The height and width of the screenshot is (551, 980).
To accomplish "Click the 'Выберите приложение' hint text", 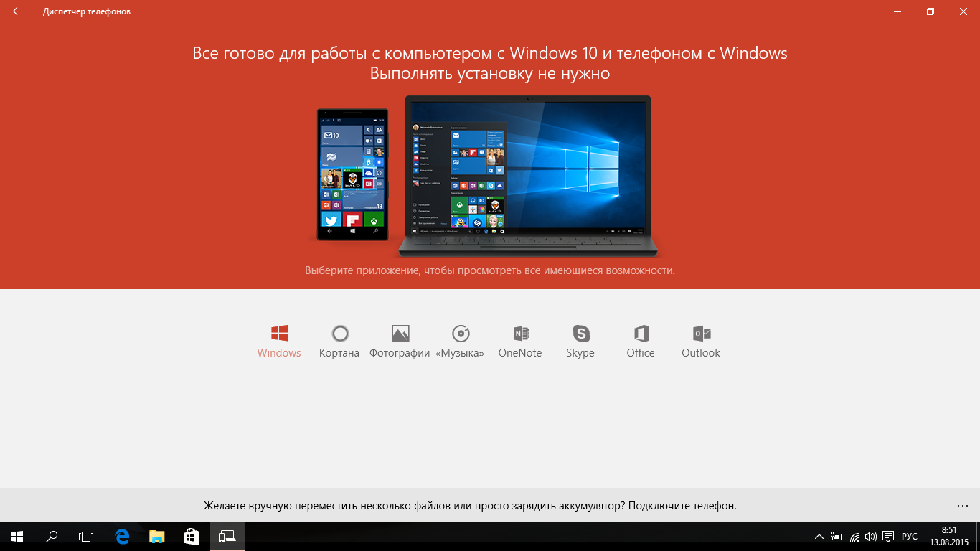I will [490, 270].
